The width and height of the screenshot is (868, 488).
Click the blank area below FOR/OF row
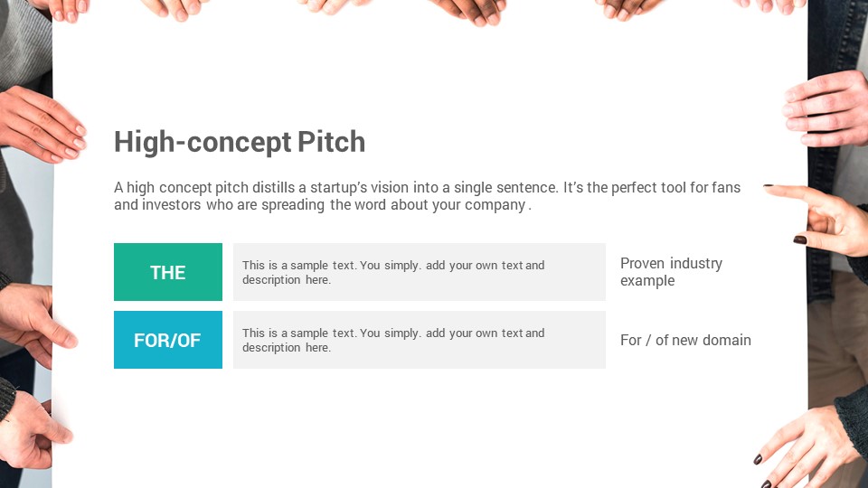coord(429,426)
